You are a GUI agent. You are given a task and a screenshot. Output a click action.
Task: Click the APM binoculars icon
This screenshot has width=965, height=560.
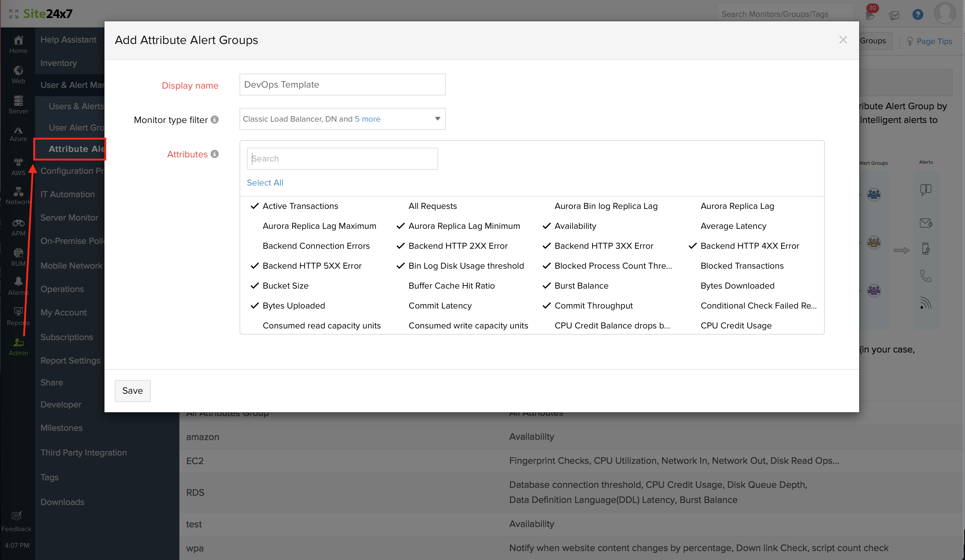18,227
